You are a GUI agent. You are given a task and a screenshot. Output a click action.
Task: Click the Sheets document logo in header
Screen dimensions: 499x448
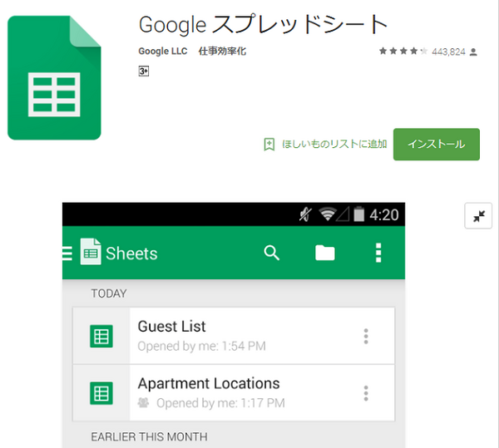pos(91,251)
